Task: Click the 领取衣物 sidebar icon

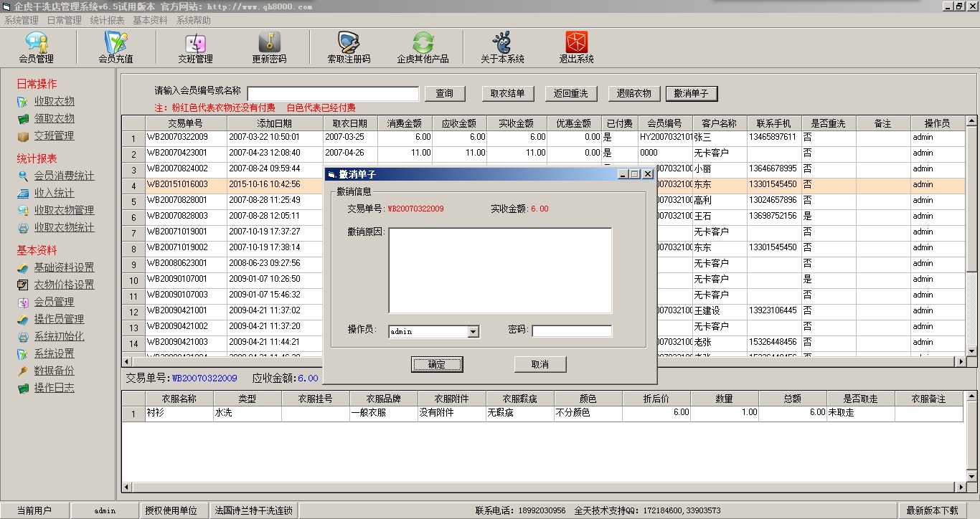Action: pyautogui.click(x=23, y=119)
